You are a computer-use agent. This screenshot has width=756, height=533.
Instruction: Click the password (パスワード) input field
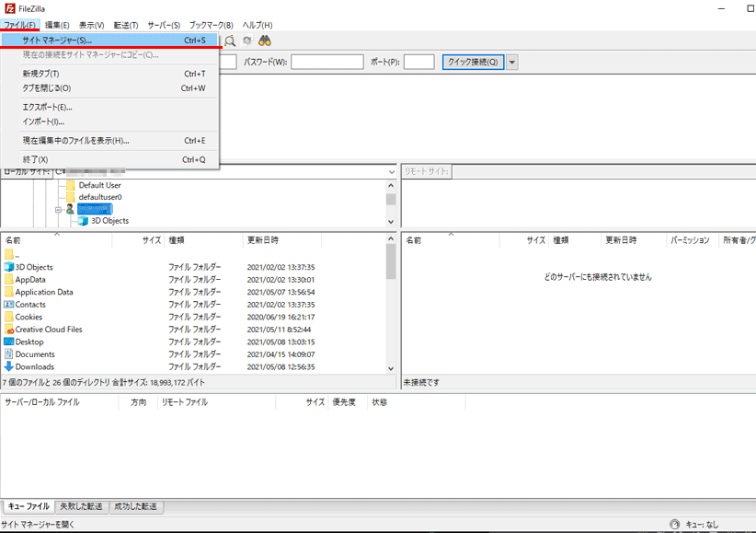(x=327, y=62)
